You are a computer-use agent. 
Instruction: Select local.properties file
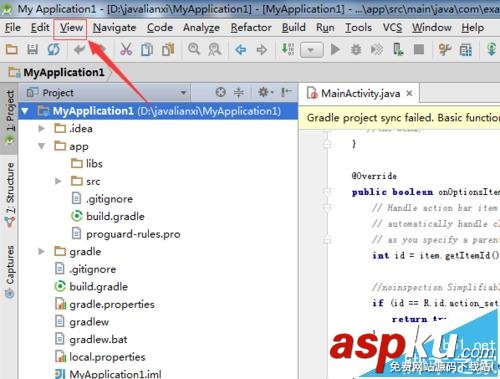coord(100,357)
